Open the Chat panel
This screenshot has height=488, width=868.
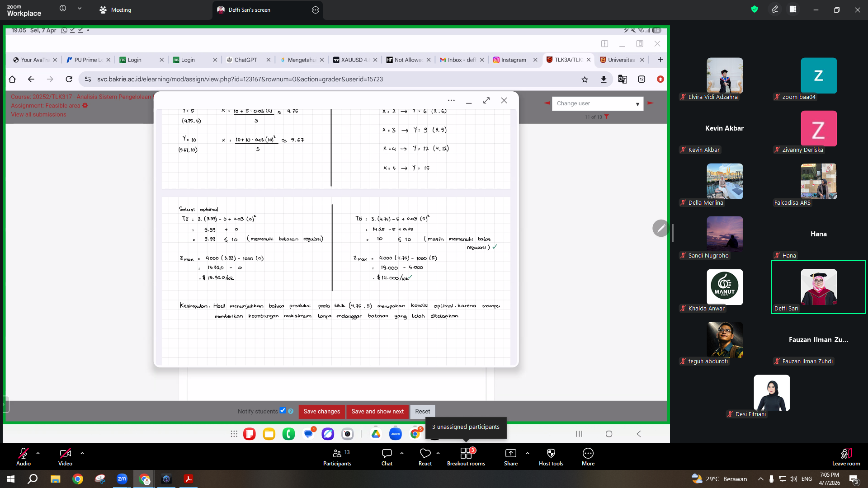(x=387, y=456)
